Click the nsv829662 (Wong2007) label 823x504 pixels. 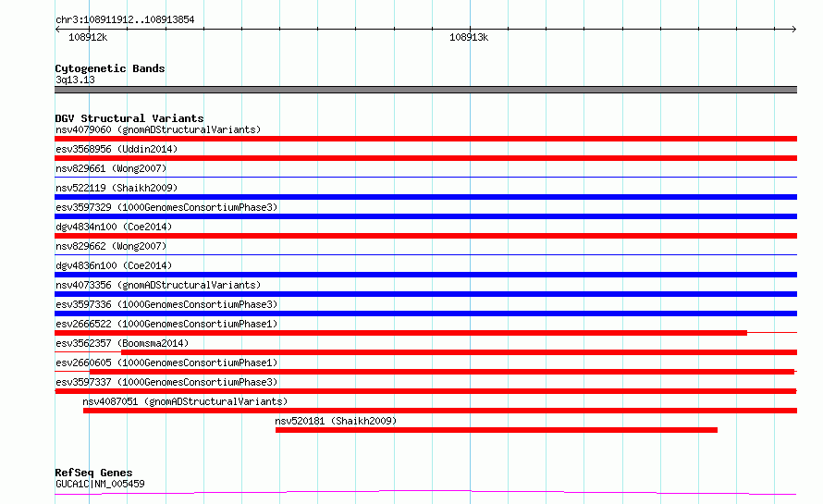point(111,246)
